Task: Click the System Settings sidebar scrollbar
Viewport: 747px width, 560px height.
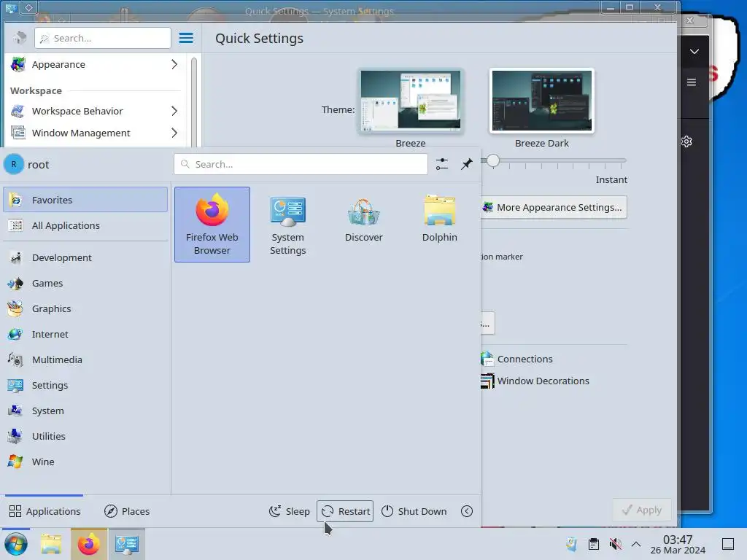Action: [194, 102]
